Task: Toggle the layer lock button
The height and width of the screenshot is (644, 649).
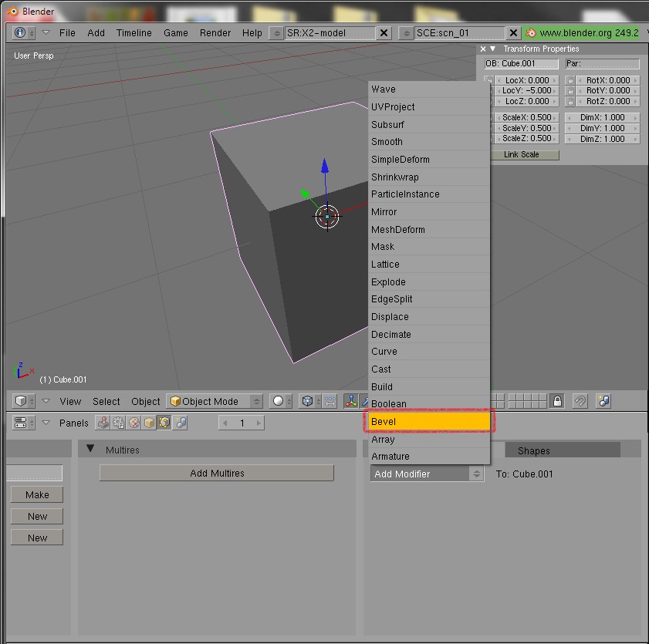Action: 557,401
